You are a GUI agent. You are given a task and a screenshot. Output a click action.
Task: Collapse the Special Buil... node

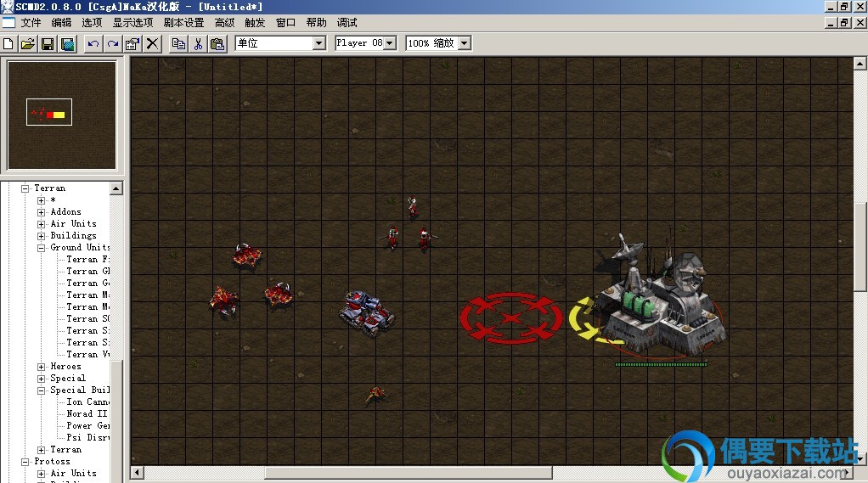41,390
